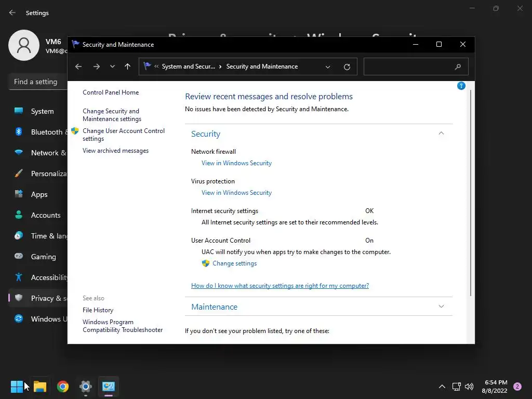Select Windows Update in Settings sidebar

click(38, 319)
